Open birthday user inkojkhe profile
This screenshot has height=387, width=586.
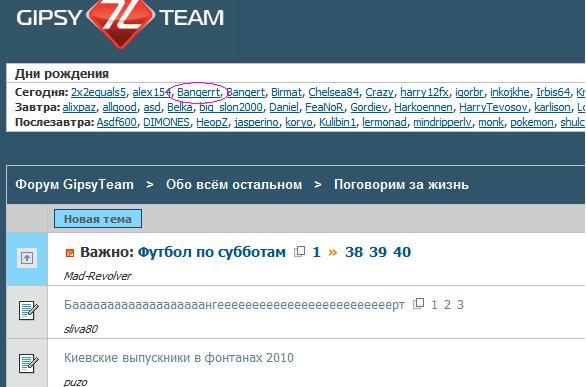510,92
